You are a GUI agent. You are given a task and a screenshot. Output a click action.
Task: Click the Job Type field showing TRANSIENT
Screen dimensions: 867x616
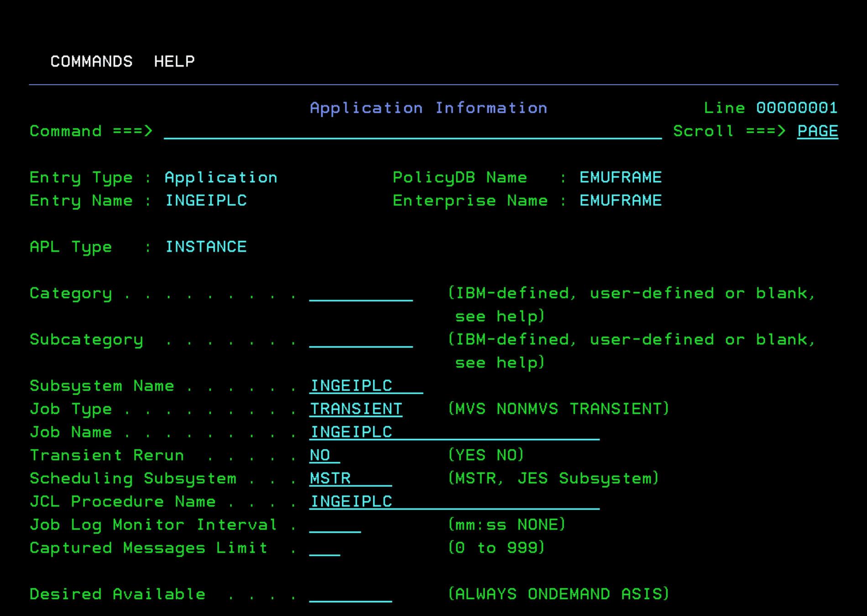[x=356, y=409]
